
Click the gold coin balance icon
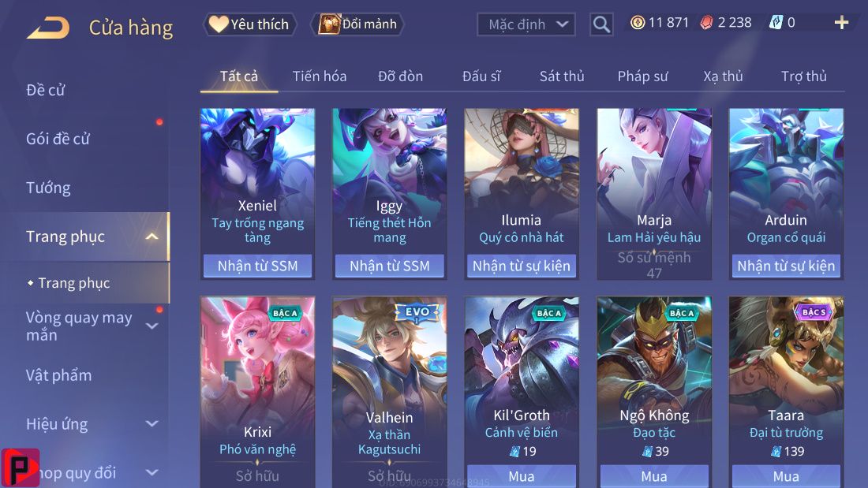638,23
